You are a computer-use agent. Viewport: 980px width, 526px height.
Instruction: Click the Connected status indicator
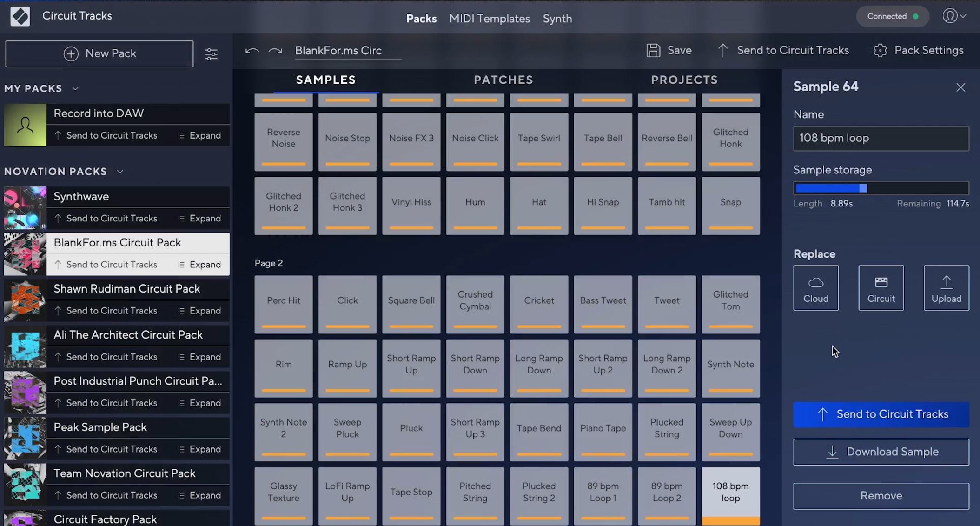pyautogui.click(x=893, y=16)
